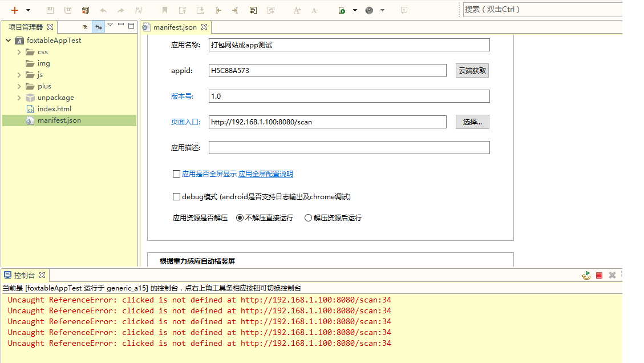Viewport: 644px width, 363px height.
Task: Click the version number field showing 1.0
Action: 349,96
